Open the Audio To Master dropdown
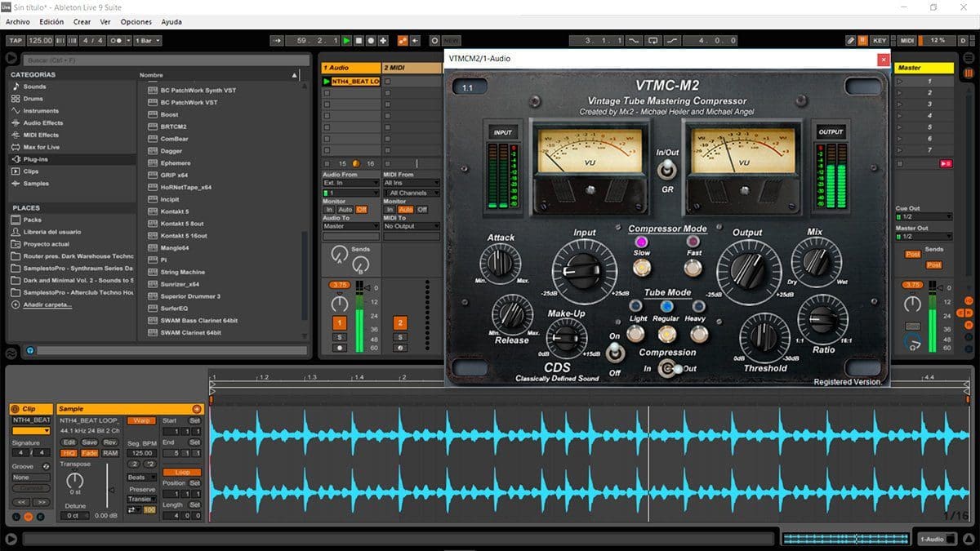This screenshot has height=551, width=980. [351, 226]
